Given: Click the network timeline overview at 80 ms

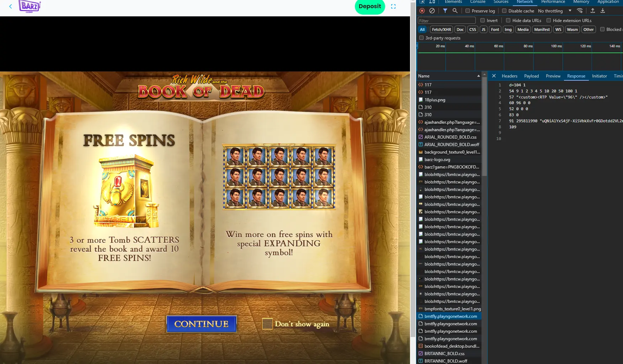Looking at the screenshot, I should click(528, 46).
